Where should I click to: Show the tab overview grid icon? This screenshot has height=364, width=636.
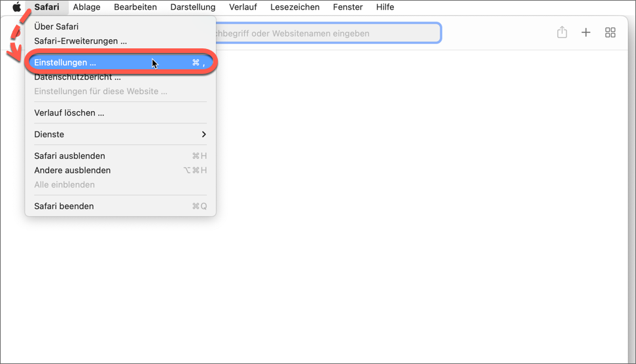click(x=610, y=33)
